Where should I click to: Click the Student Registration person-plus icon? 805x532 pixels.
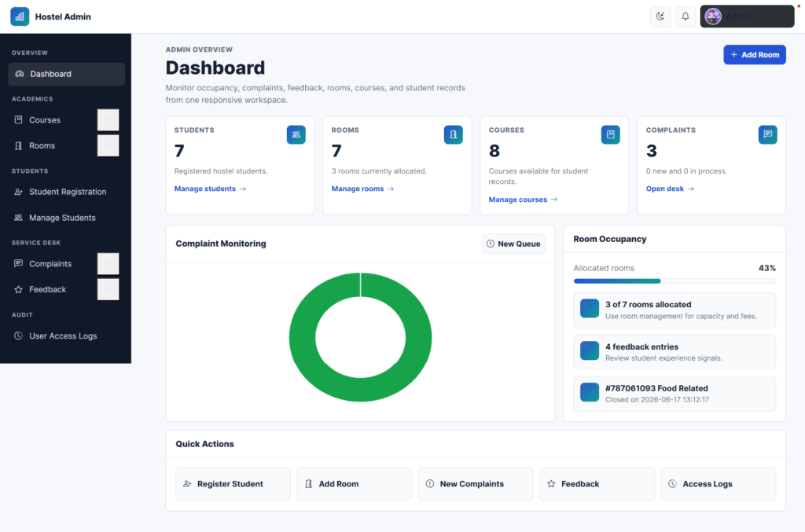pos(19,192)
